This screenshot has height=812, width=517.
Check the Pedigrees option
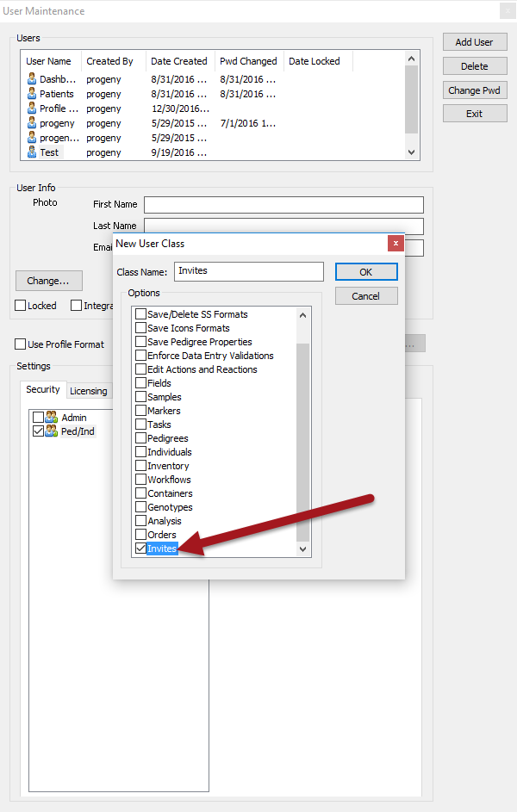point(140,438)
